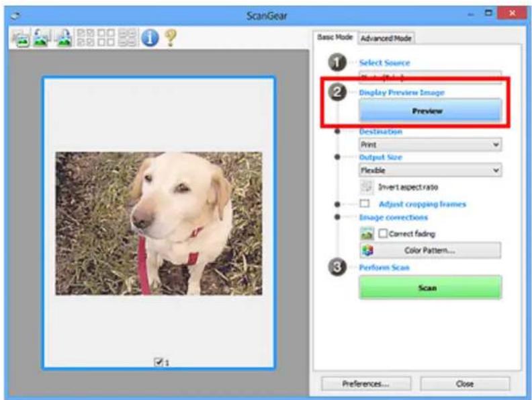Screen dimensions: 532x400
Task: Enable the Correct fading checkbox
Action: point(383,233)
